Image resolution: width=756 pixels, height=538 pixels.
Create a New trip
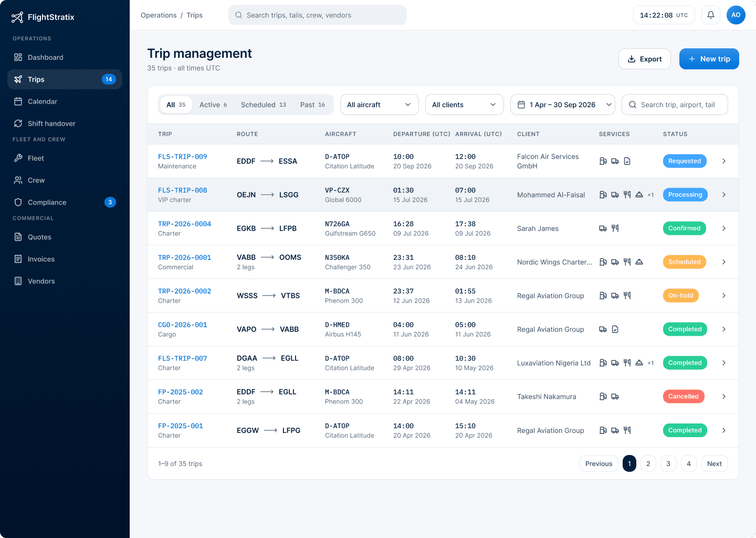709,59
